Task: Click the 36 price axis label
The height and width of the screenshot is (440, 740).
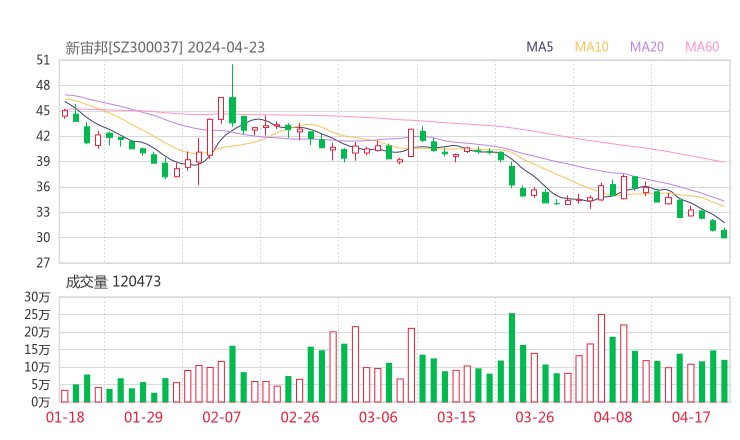Action: pyautogui.click(x=43, y=187)
